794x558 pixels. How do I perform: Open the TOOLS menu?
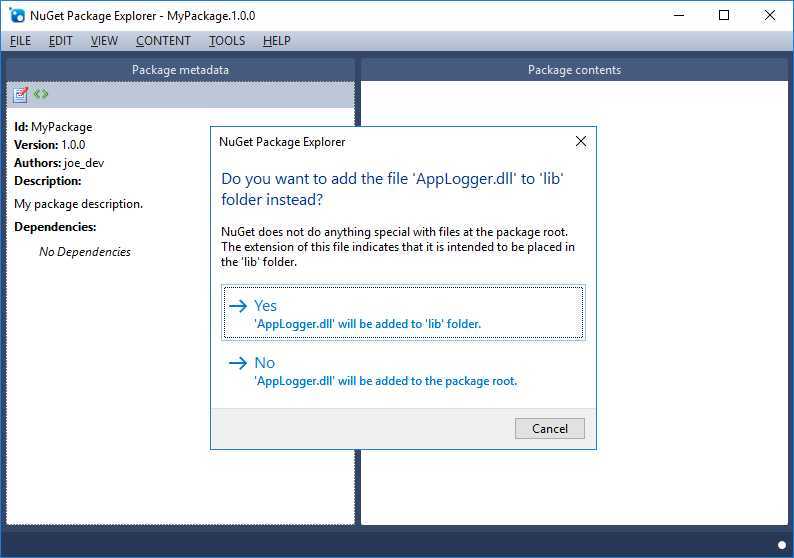[x=227, y=41]
